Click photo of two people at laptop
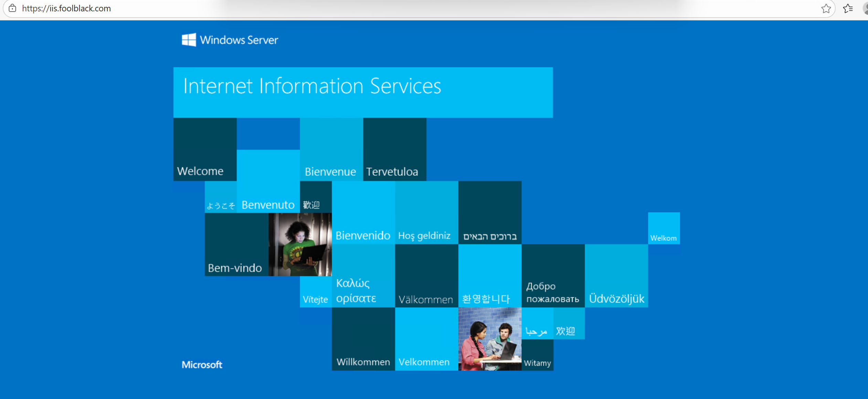 pos(489,339)
